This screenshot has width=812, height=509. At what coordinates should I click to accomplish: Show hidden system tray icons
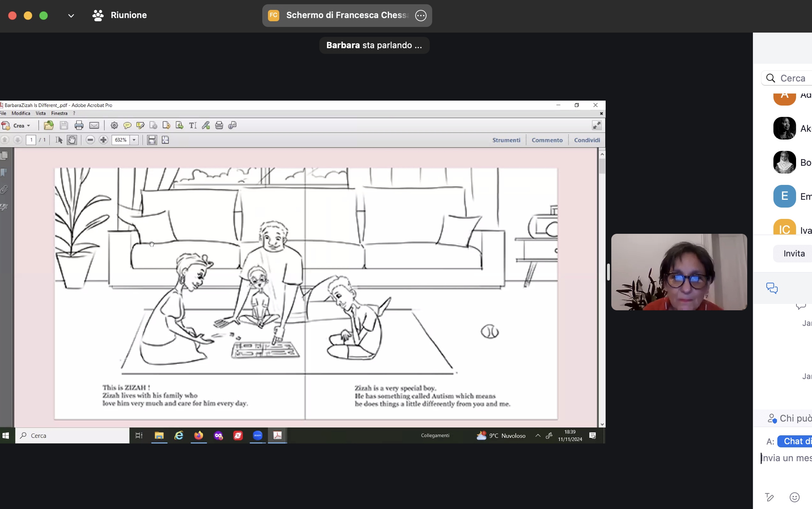(x=538, y=436)
